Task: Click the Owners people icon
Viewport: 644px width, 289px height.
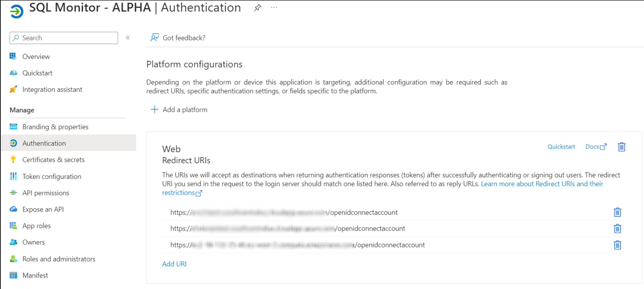Action: pyautogui.click(x=13, y=242)
